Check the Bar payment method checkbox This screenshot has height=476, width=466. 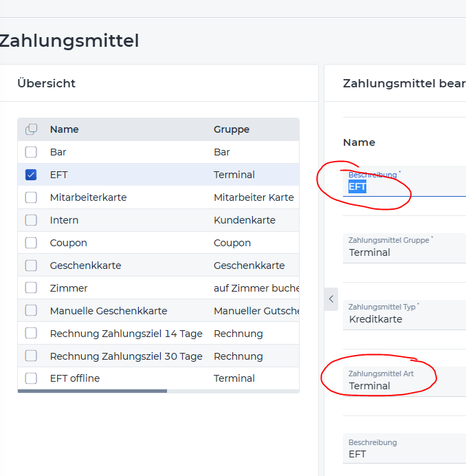pos(31,152)
